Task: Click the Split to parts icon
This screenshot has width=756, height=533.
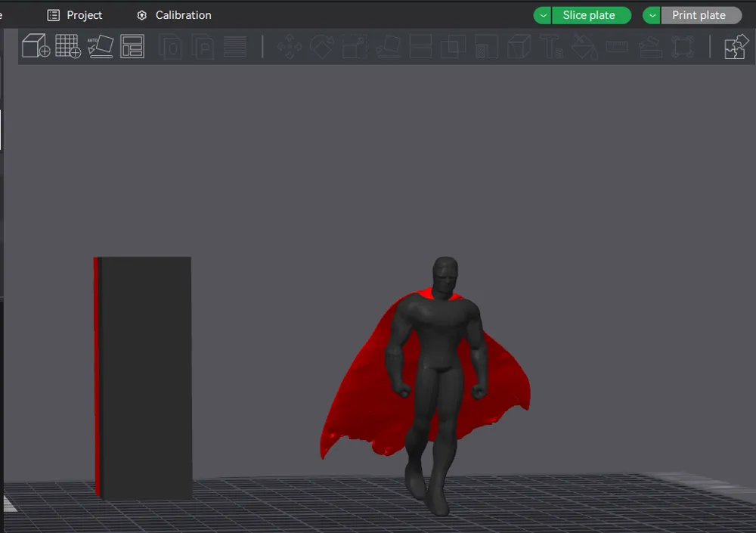Action: [203, 46]
